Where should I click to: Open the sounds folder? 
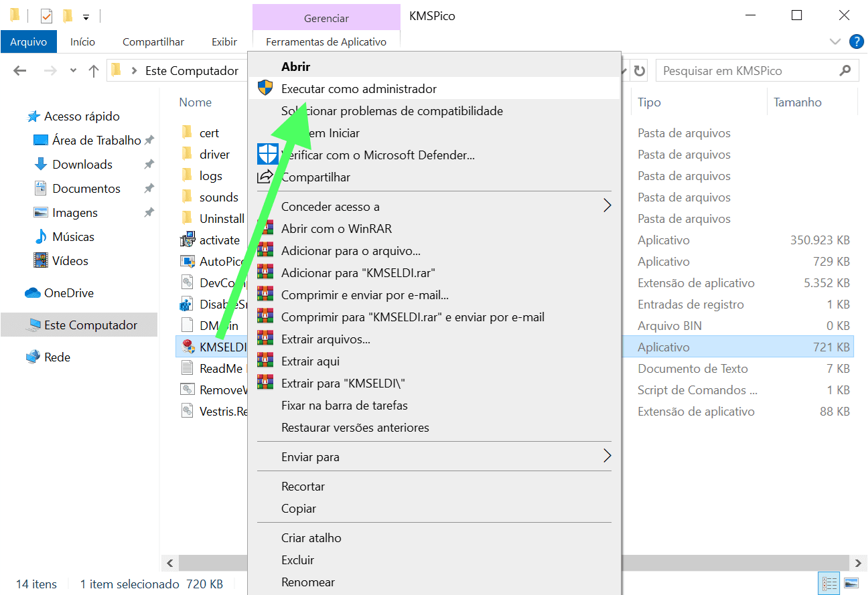pyautogui.click(x=220, y=197)
